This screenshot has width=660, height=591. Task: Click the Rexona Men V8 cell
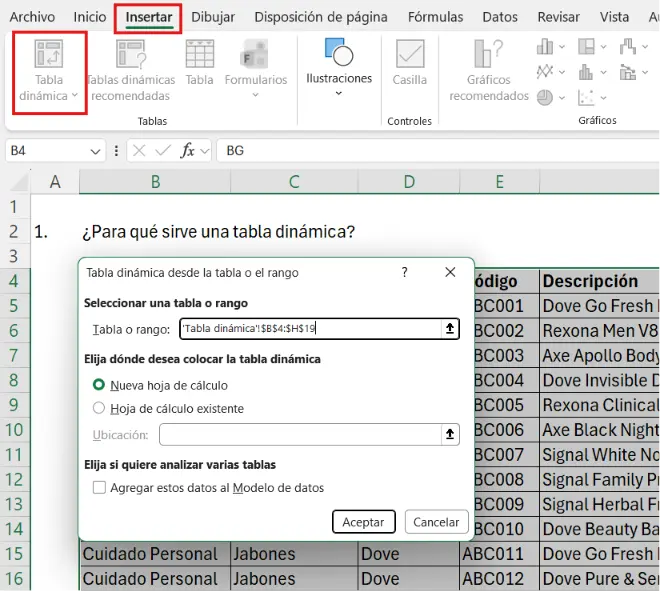[x=599, y=330]
